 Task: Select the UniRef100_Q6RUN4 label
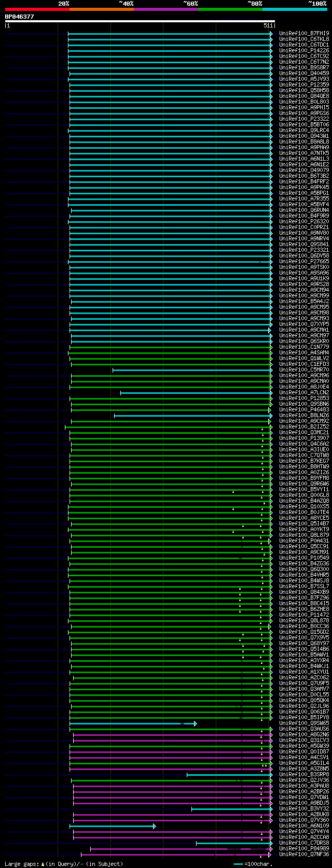304,210
